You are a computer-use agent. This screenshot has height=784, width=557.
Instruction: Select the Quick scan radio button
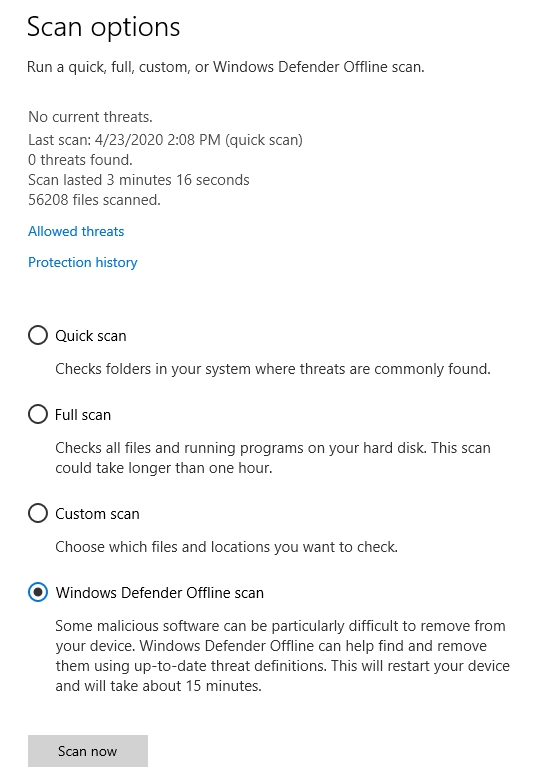pos(38,336)
